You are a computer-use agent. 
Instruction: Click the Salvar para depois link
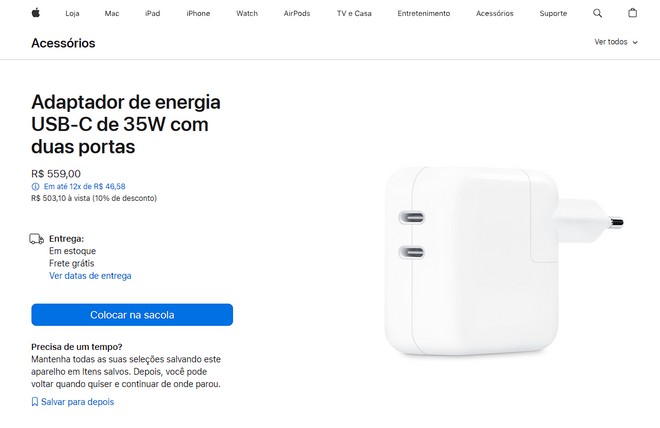pos(77,402)
